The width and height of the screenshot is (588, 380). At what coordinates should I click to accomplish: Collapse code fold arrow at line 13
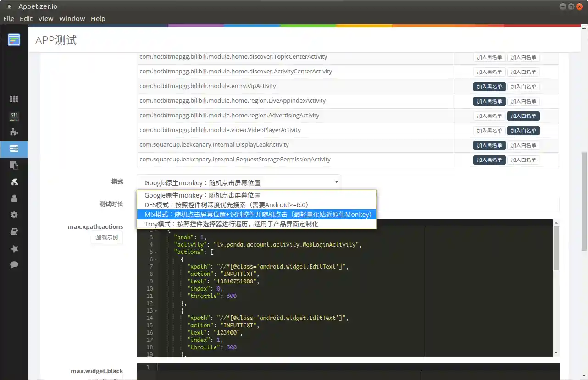click(x=156, y=311)
